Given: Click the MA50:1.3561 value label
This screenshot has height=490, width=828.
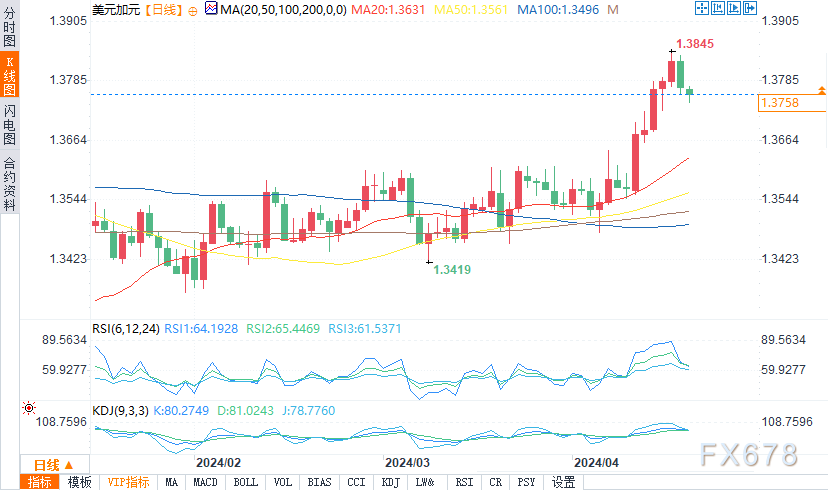Looking at the screenshot, I should [x=471, y=10].
